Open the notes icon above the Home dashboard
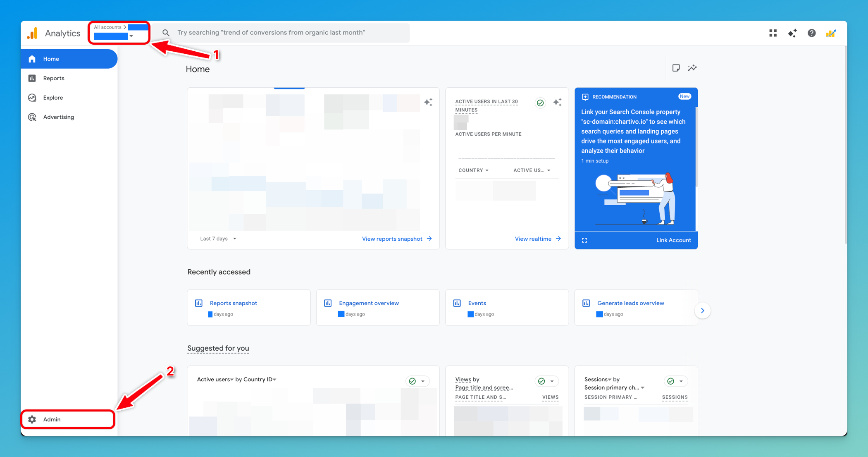868x457 pixels. pos(676,68)
